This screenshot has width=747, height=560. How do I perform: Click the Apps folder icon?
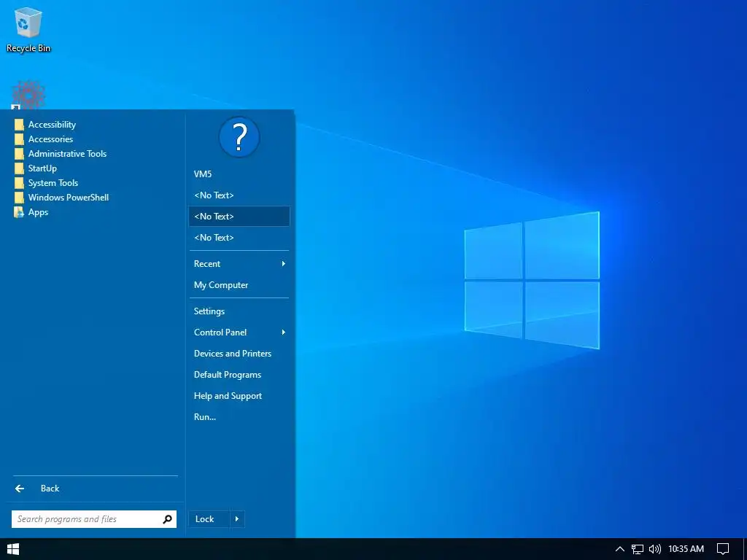(x=19, y=212)
